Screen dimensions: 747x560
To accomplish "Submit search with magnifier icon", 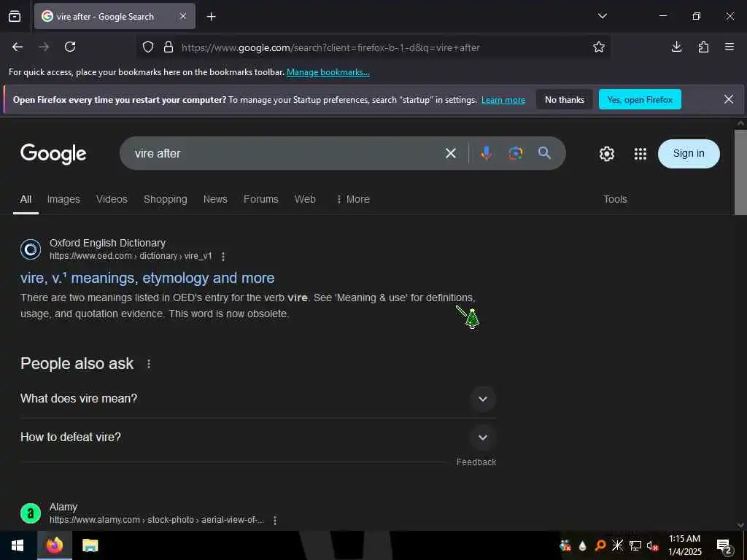I will tap(544, 153).
